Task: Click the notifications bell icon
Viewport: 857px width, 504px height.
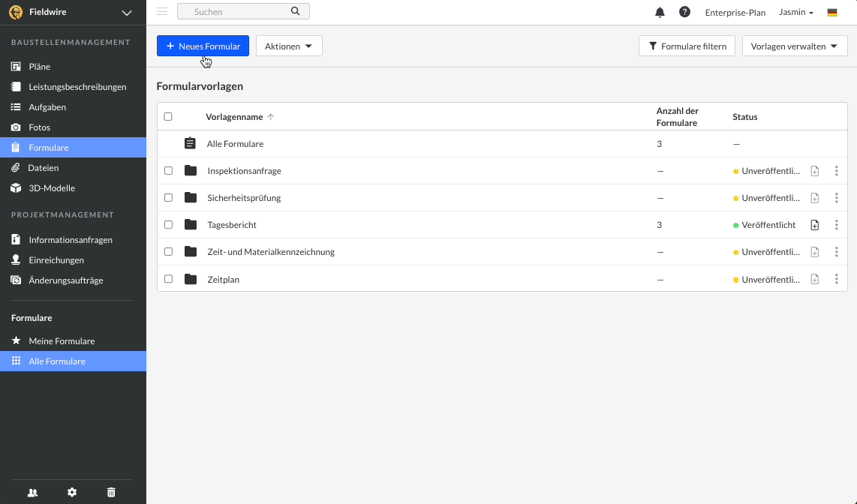Action: tap(660, 12)
